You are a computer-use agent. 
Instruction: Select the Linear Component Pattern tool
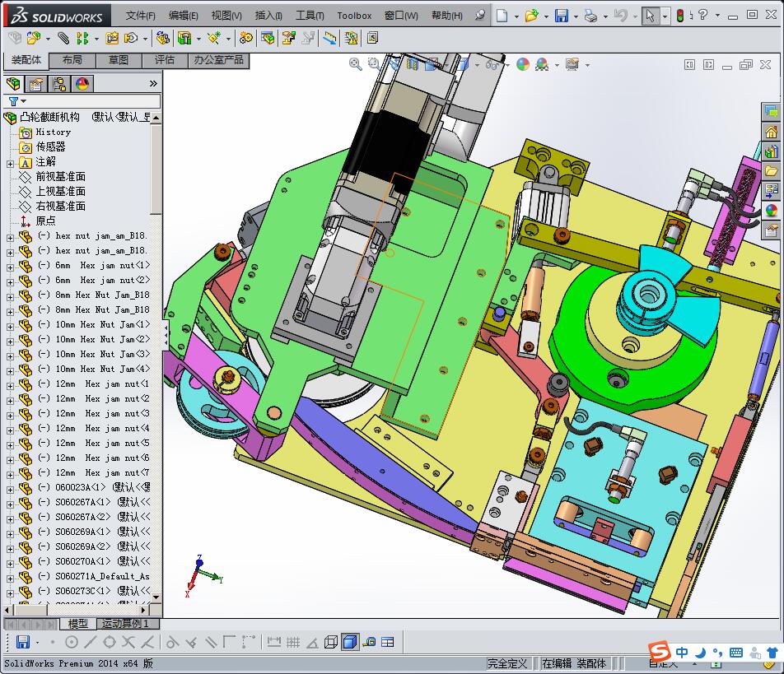pos(82,38)
